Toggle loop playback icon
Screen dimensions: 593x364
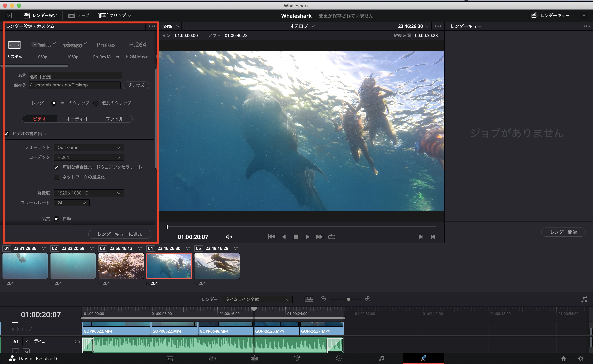331,237
